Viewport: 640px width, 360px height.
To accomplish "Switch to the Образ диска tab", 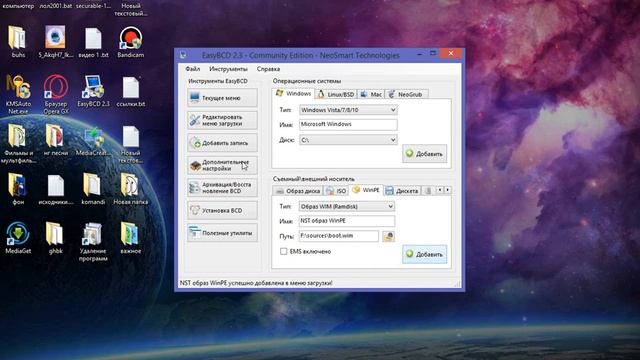I will click(x=298, y=191).
